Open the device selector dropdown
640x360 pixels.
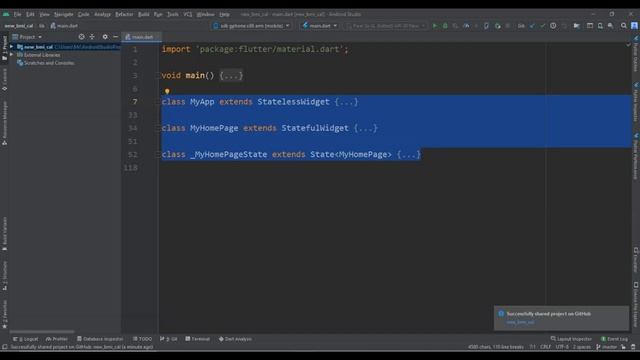(x=251, y=26)
